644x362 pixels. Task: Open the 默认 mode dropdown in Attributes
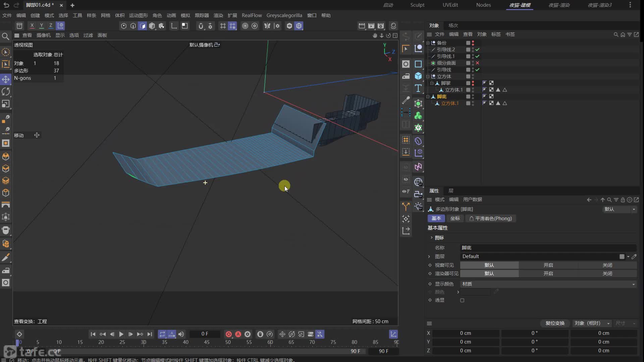(620, 209)
